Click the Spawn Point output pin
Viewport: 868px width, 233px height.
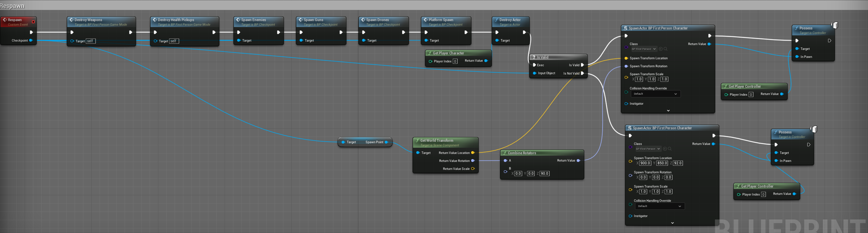coord(386,142)
